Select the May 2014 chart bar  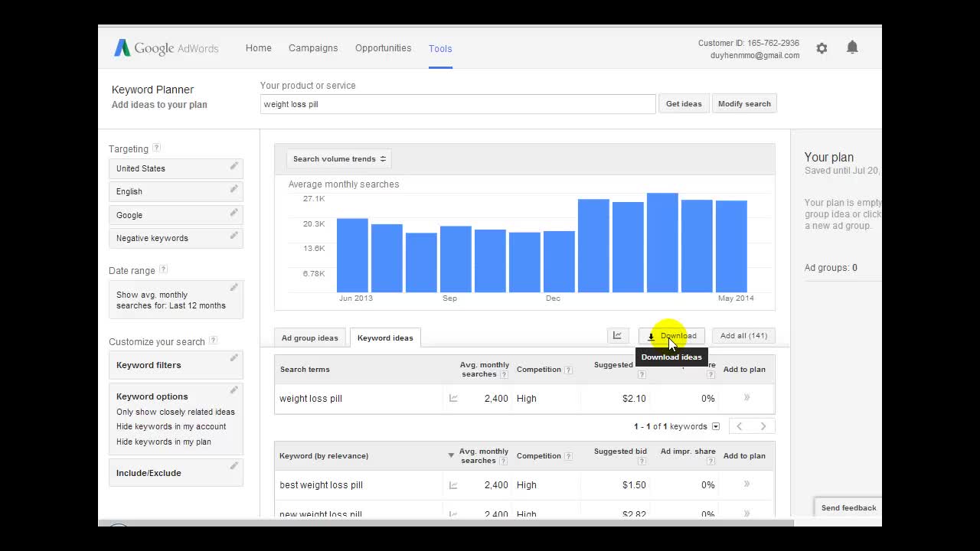tap(731, 246)
